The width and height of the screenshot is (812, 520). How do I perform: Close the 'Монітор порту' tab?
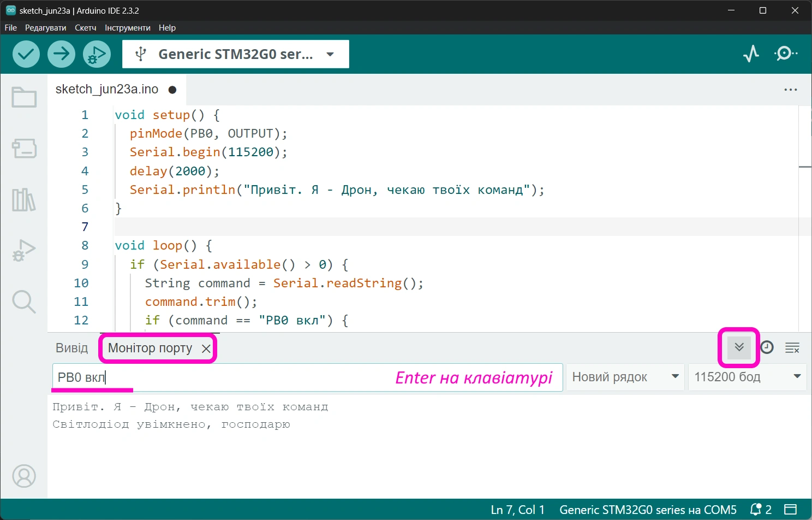point(206,348)
